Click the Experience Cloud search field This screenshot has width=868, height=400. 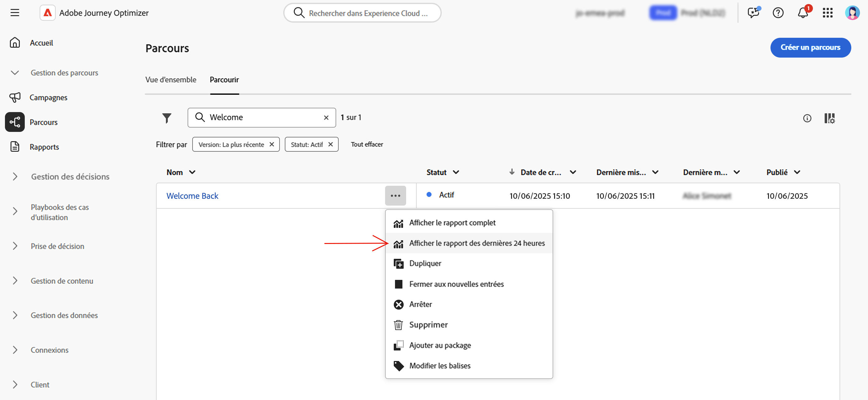coord(368,13)
